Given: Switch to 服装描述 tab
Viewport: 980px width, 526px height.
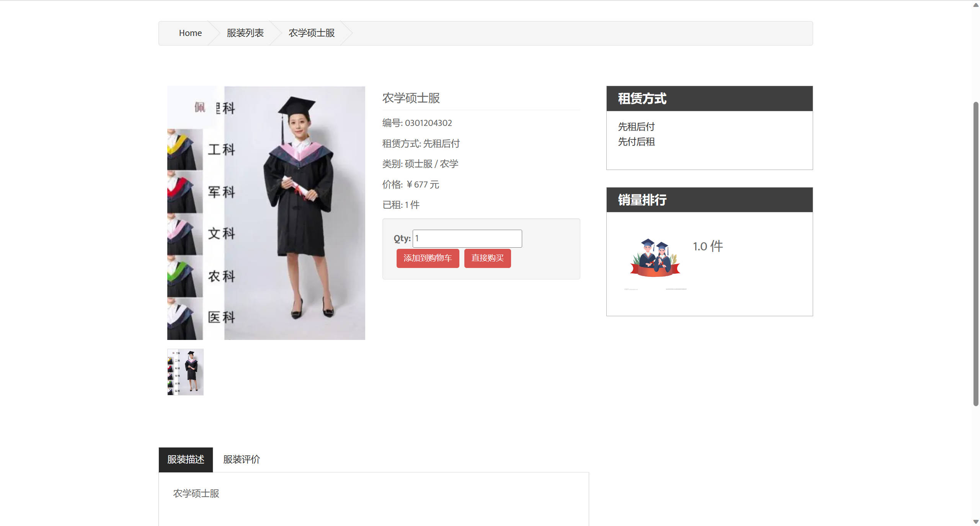Looking at the screenshot, I should [186, 459].
